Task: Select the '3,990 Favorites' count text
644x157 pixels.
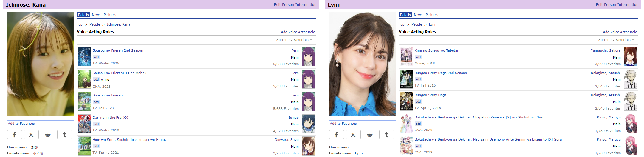Action: (x=608, y=64)
